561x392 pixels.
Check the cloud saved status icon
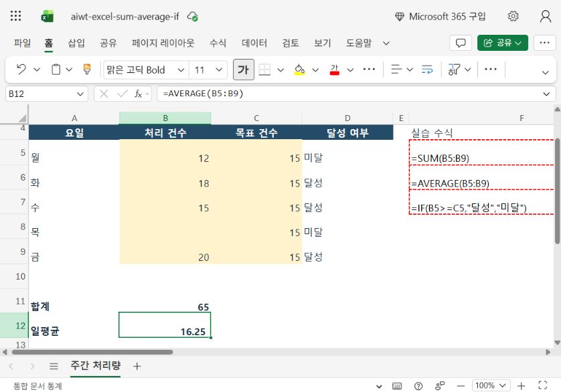click(193, 17)
